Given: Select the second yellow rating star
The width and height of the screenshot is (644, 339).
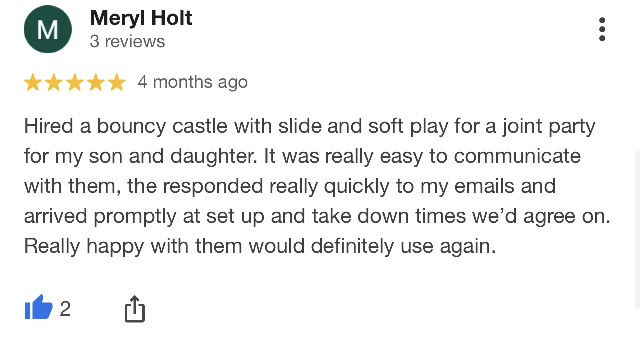Looking at the screenshot, I should 53,82.
